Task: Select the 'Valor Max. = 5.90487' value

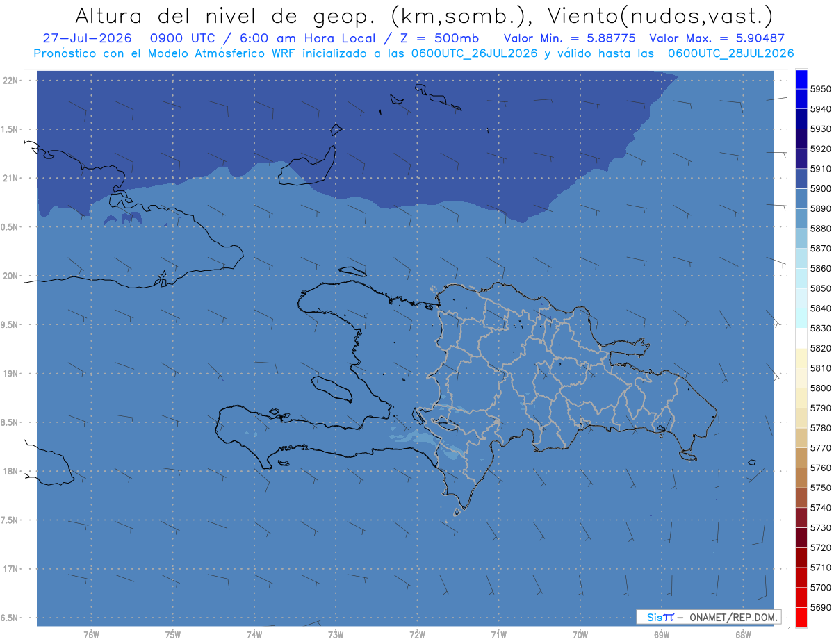Action: point(717,38)
